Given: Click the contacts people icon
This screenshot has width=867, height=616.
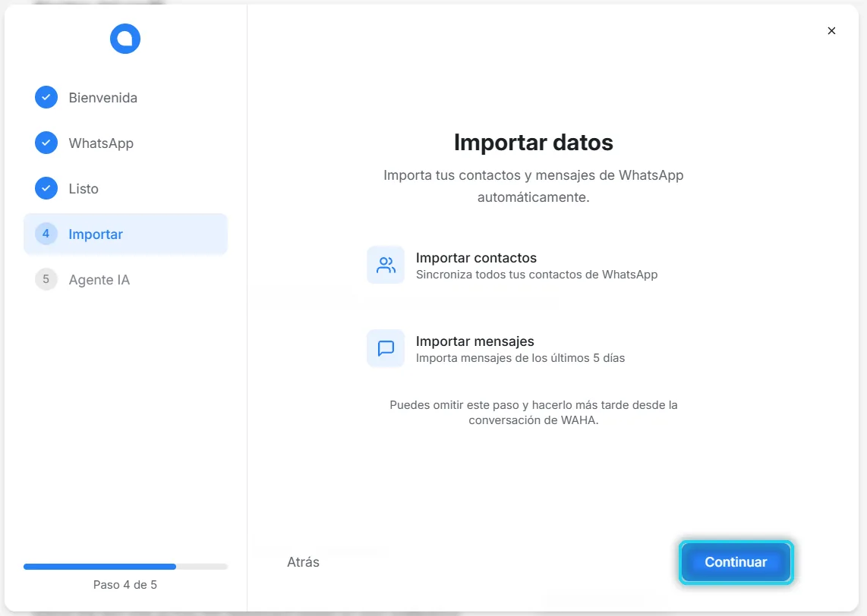Looking at the screenshot, I should [x=386, y=266].
